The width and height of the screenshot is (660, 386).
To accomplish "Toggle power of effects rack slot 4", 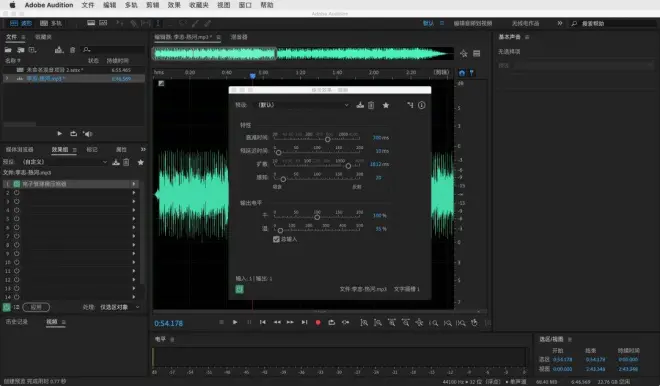I will pos(17,210).
